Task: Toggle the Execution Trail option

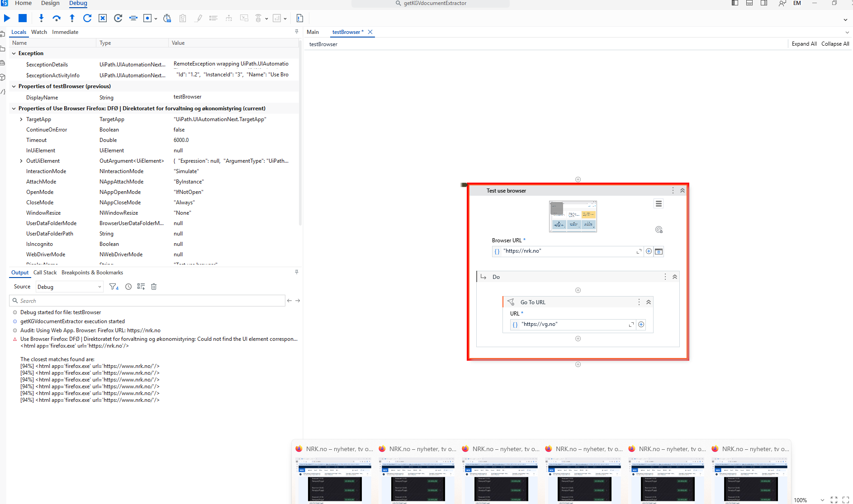Action: point(183,18)
